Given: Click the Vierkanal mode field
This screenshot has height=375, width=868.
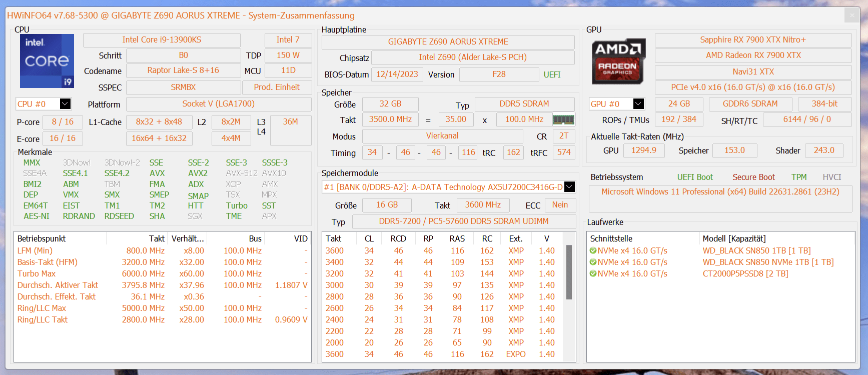Looking at the screenshot, I should (x=442, y=136).
